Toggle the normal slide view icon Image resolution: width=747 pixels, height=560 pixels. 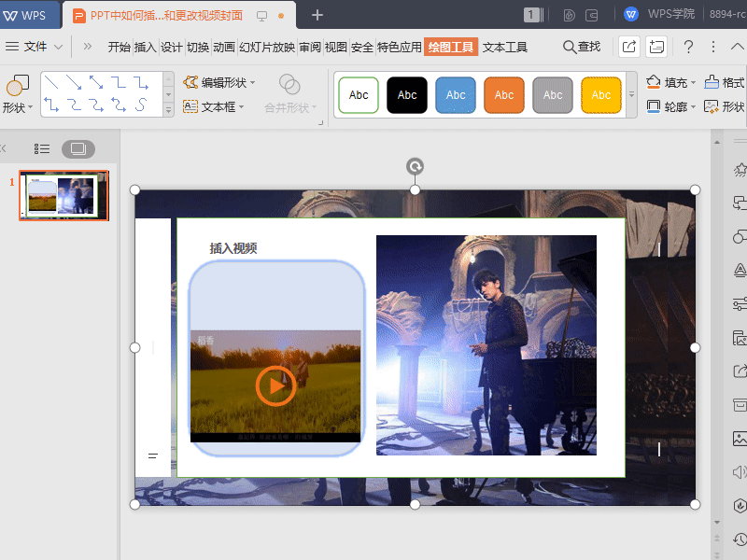tap(78, 148)
